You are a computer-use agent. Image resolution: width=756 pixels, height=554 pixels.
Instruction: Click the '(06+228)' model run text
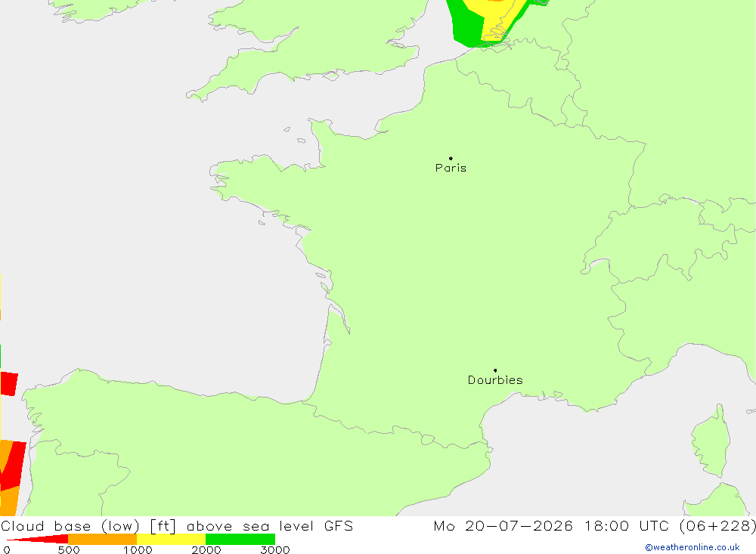tap(717, 526)
